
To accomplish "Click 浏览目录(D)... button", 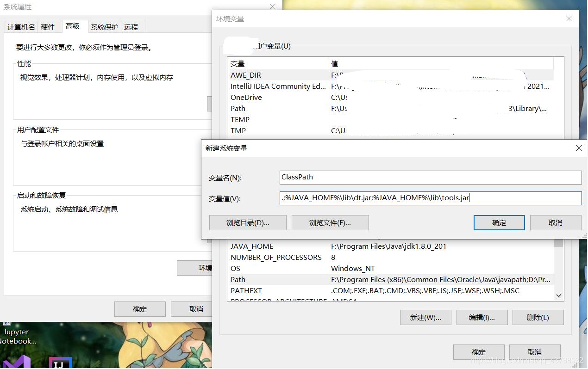I will (x=248, y=222).
